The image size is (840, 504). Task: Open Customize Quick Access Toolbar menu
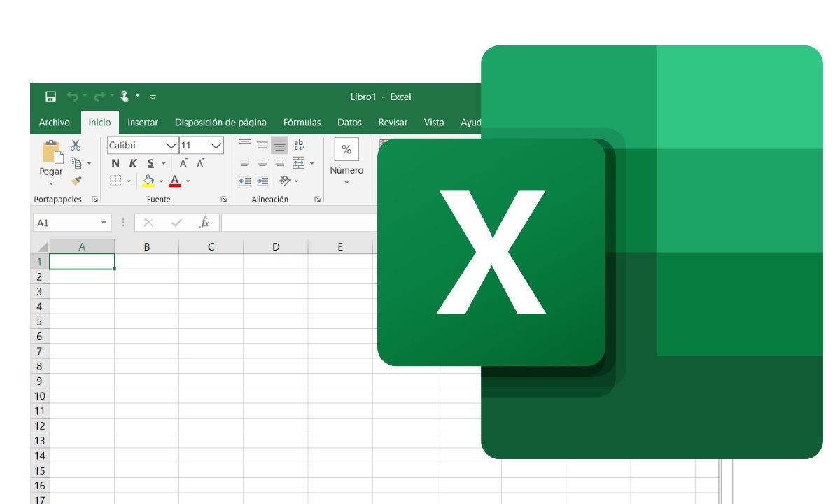click(153, 97)
